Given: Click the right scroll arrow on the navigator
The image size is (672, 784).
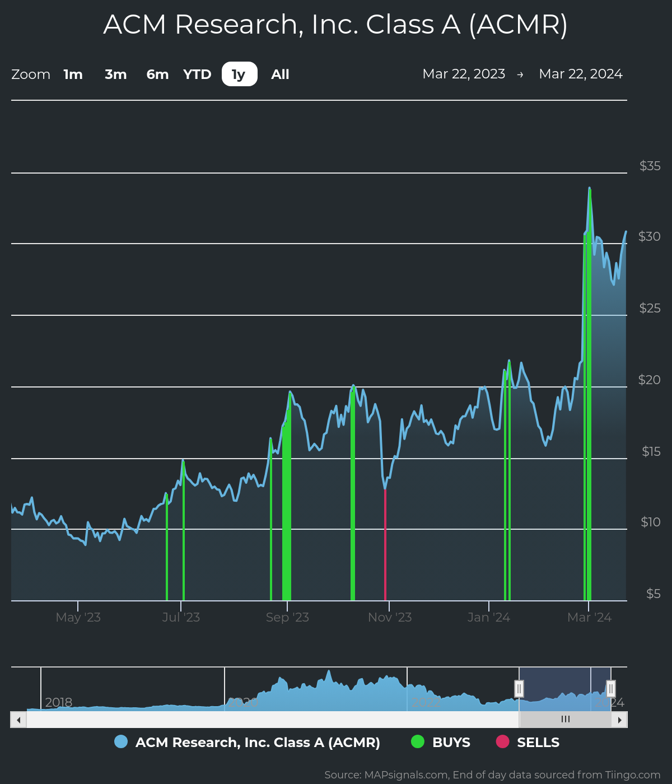Looking at the screenshot, I should [620, 720].
